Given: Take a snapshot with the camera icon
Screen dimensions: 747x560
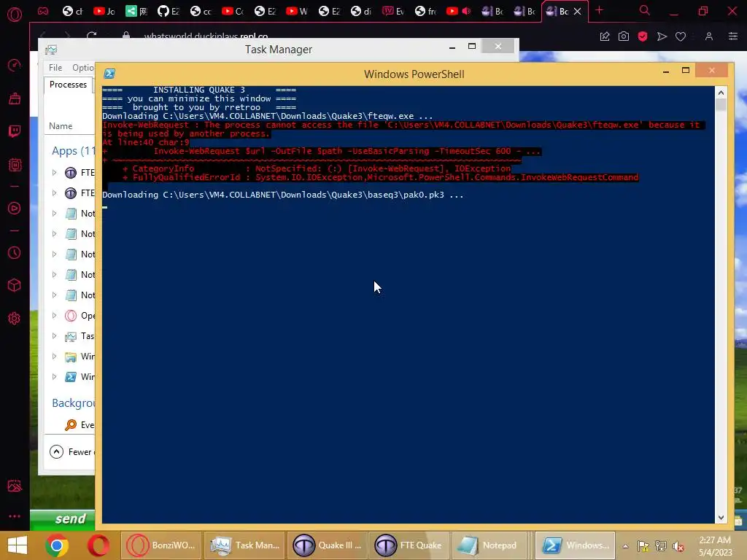Looking at the screenshot, I should [624, 36].
